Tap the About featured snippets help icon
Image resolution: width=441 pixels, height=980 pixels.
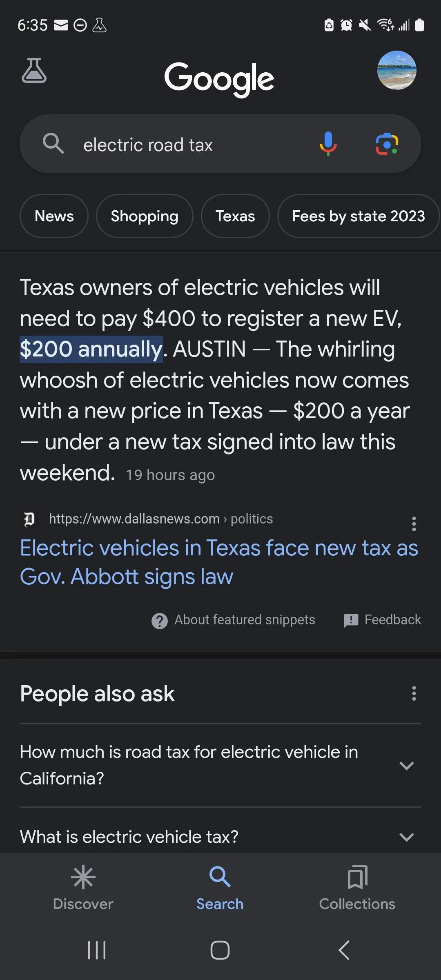(160, 621)
